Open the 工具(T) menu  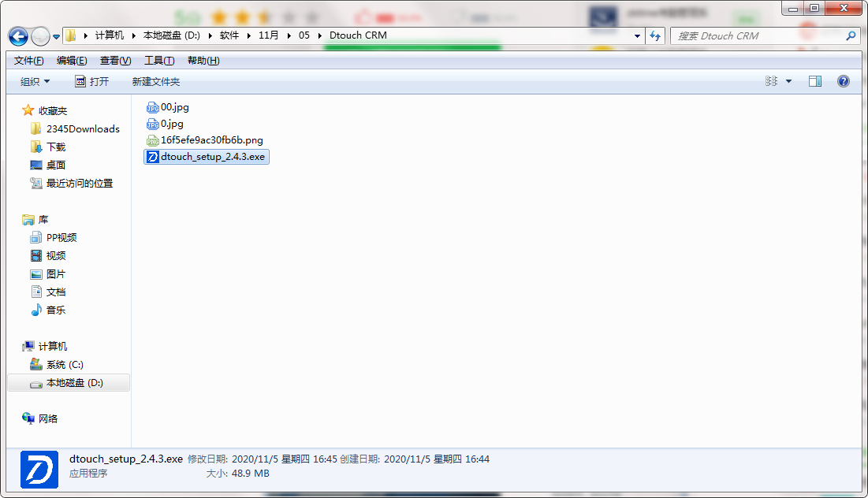pyautogui.click(x=159, y=61)
